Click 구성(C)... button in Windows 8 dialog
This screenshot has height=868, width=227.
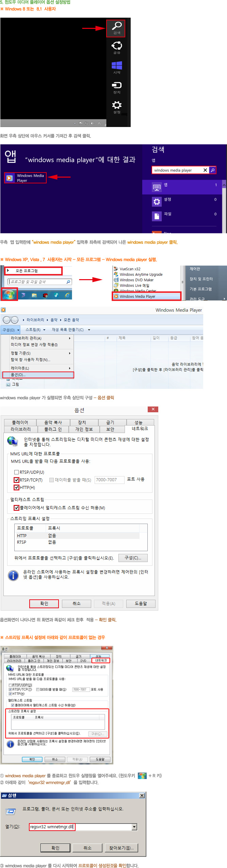pyautogui.click(x=133, y=558)
